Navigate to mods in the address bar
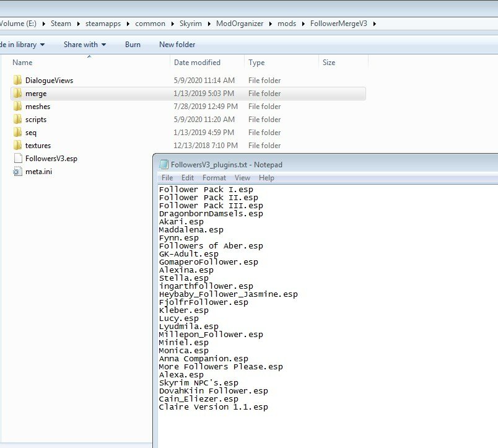 click(287, 24)
